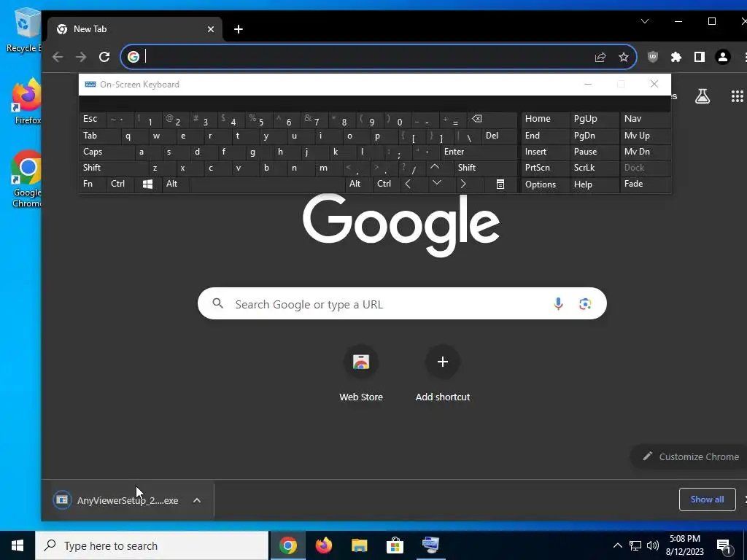Screen dimensions: 747x560
Task: Share this page icon in address bar
Action: coord(600,57)
